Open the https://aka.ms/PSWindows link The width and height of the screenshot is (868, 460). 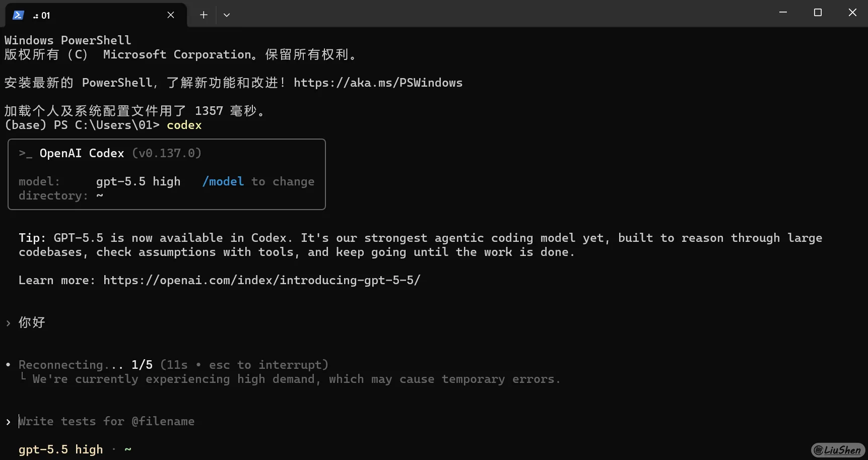[x=378, y=83]
